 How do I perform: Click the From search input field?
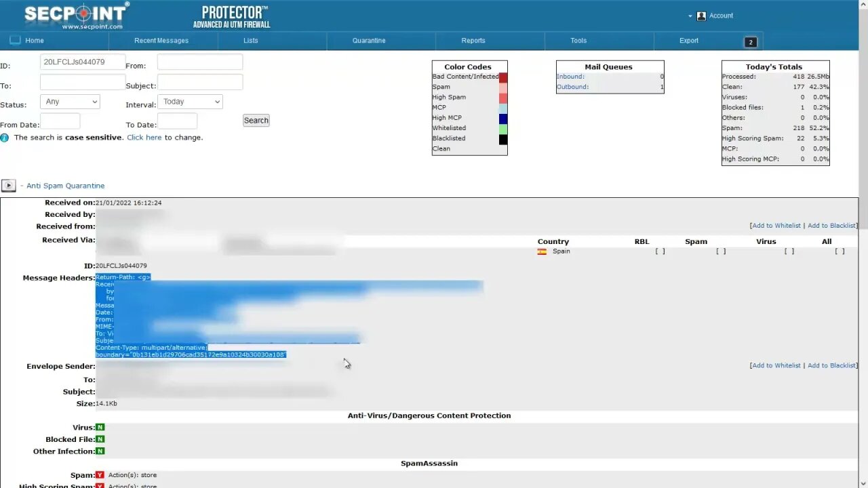tap(200, 62)
